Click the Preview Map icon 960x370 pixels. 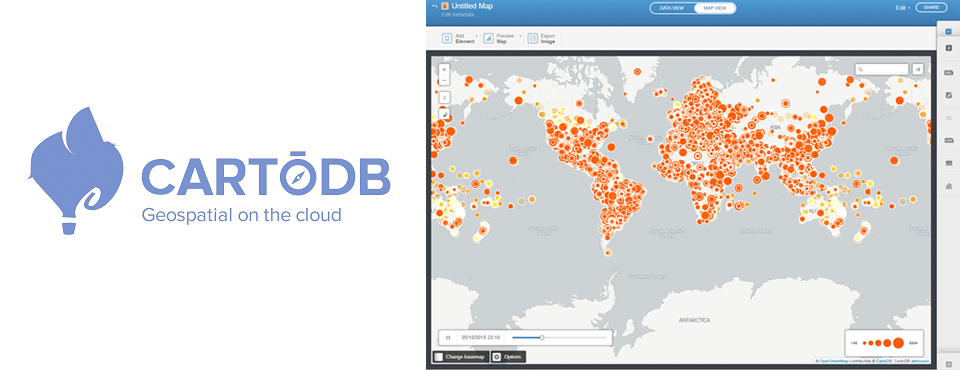pos(489,39)
